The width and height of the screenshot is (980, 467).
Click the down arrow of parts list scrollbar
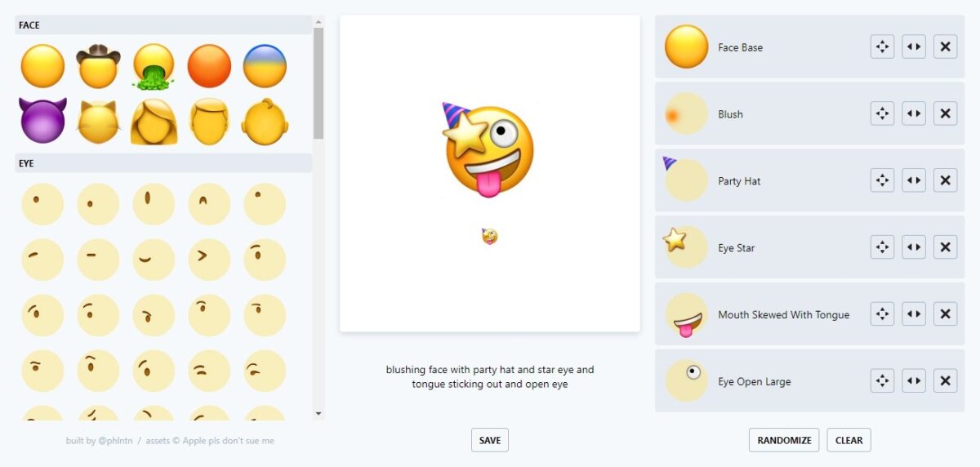(x=318, y=415)
